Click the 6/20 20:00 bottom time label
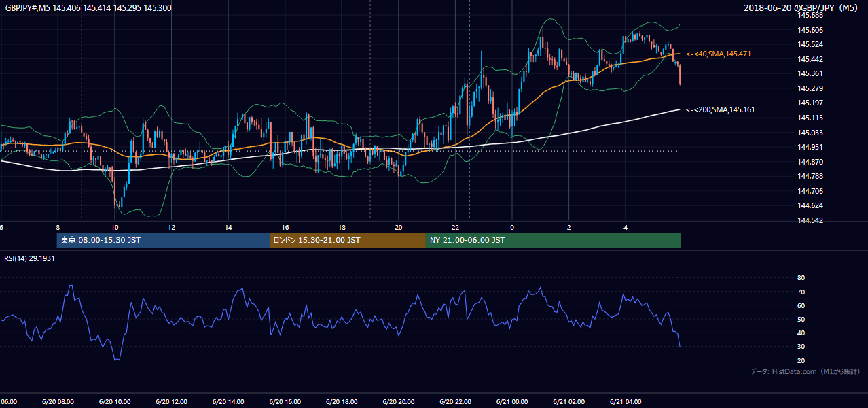Screen dimensions: 868x408 pos(398,402)
